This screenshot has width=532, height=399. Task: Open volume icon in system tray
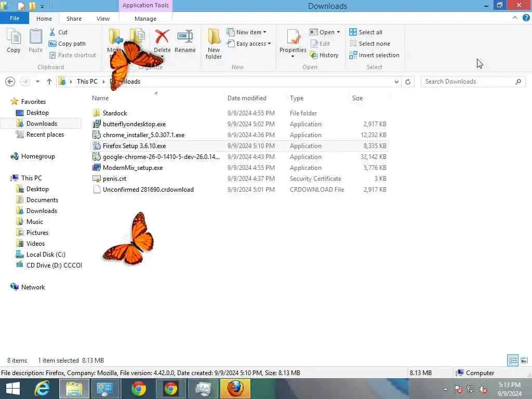[483, 389]
